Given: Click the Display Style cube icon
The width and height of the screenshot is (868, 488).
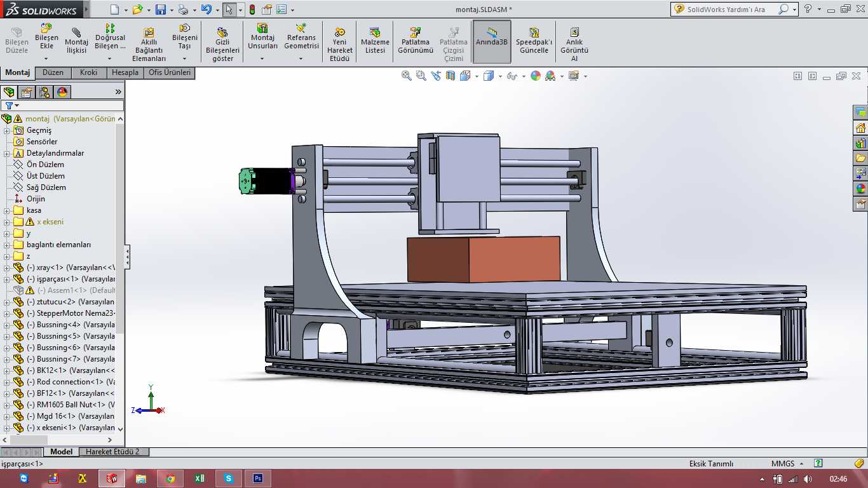Looking at the screenshot, I should click(x=488, y=76).
